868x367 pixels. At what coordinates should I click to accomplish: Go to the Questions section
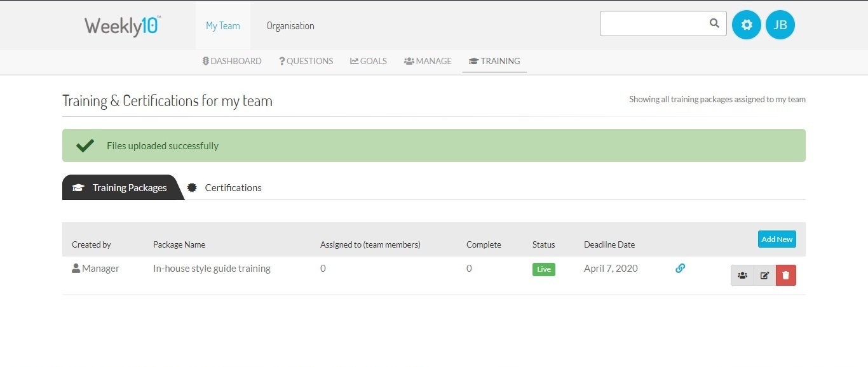coord(306,62)
